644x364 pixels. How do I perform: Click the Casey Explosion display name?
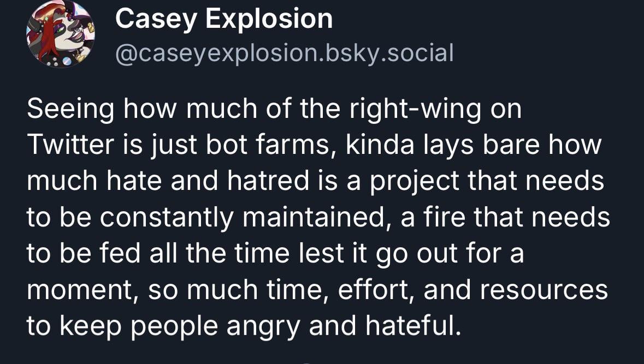coord(224,20)
